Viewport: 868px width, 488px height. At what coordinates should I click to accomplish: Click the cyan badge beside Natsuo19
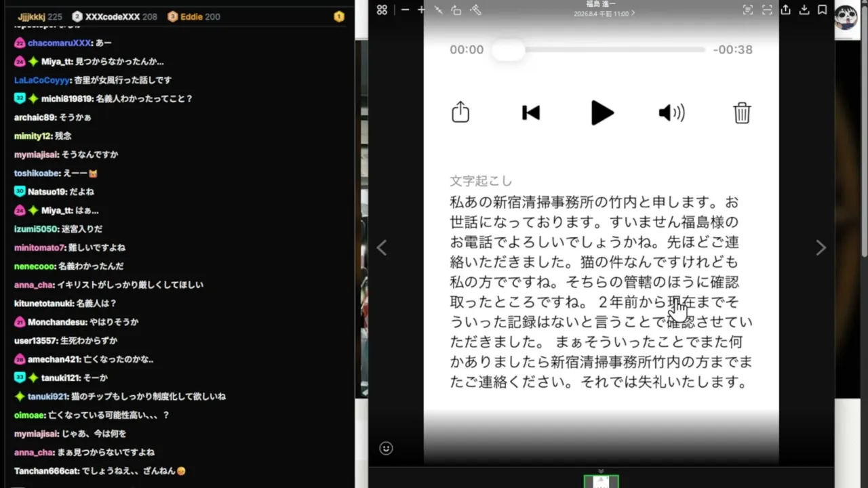[x=20, y=192]
